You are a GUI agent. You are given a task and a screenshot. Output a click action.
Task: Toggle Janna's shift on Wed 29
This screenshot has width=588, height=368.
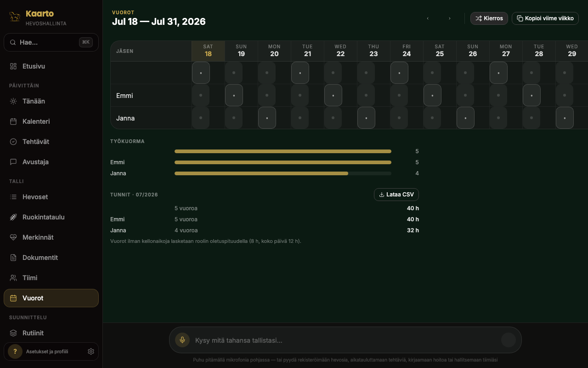pos(565,118)
